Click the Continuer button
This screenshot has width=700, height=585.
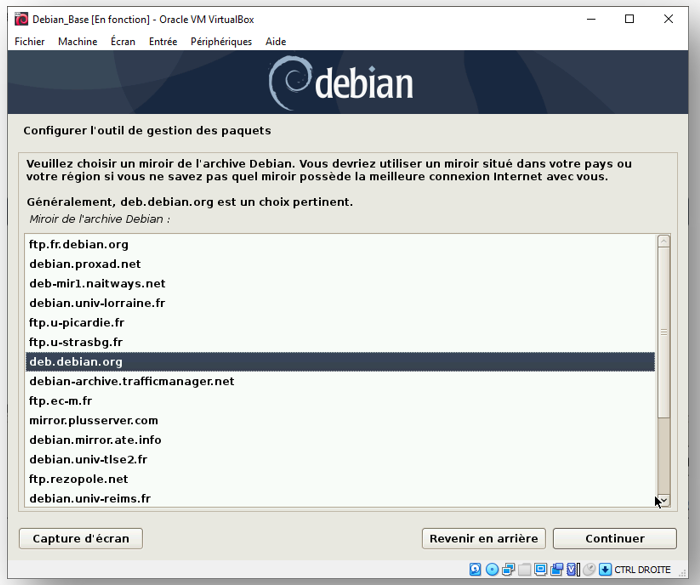[615, 539]
